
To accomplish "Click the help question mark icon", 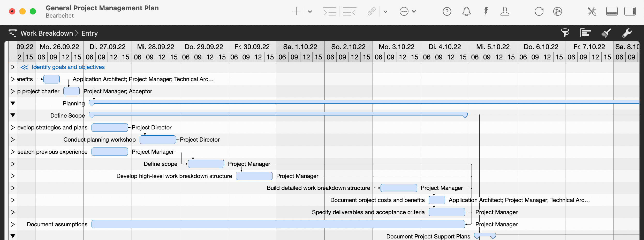I will coord(447,11).
